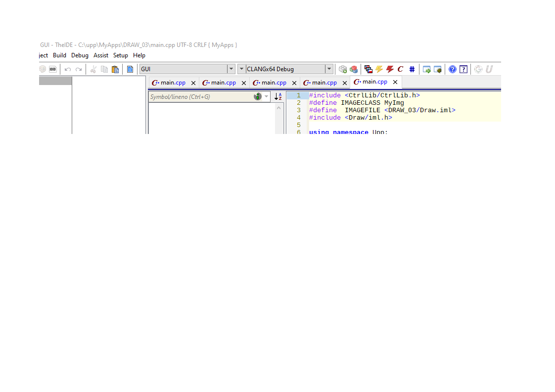This screenshot has height=392, width=555.
Task: Click the binary 1010 view icon
Action: point(53,69)
